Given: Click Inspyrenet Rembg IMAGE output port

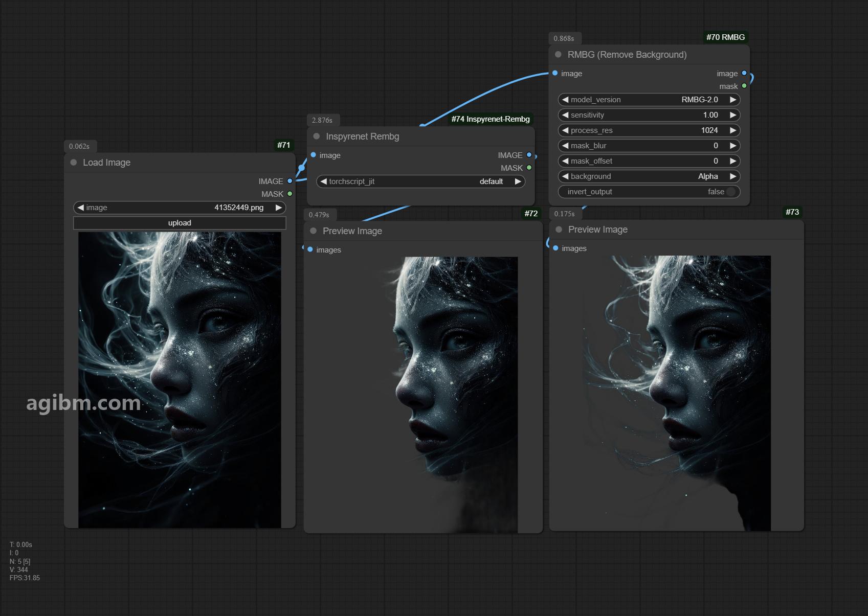Looking at the screenshot, I should tap(529, 155).
